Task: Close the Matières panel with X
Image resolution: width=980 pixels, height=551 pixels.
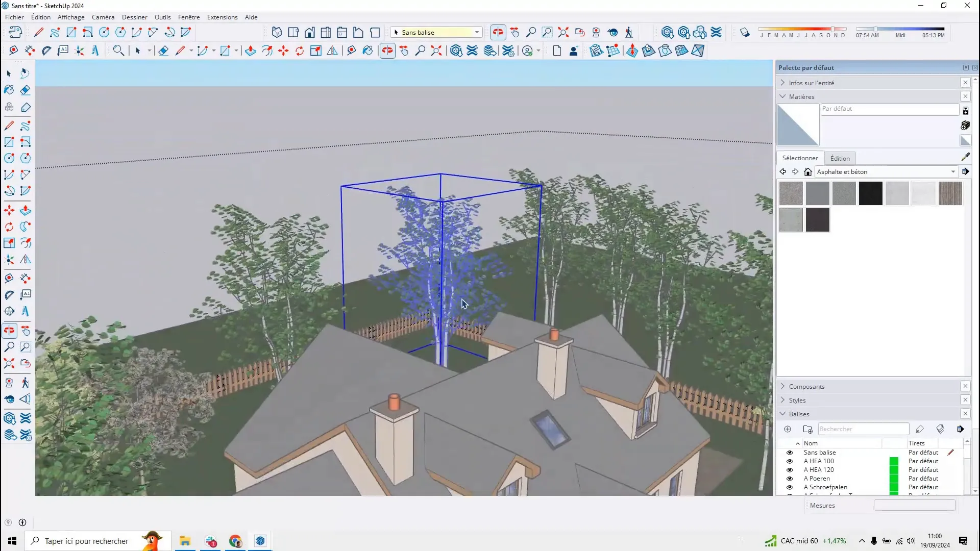Action: point(965,96)
